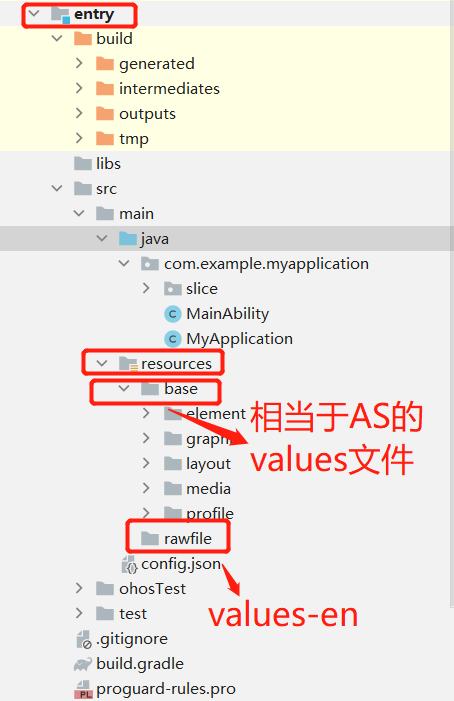Click the project tree vertical scrollbar
454x701 pixels.
(452, 304)
